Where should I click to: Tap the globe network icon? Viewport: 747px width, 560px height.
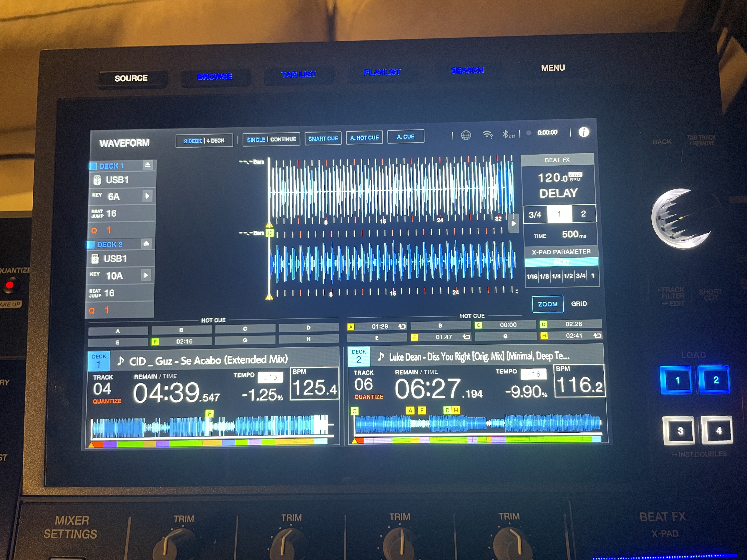pos(466,135)
